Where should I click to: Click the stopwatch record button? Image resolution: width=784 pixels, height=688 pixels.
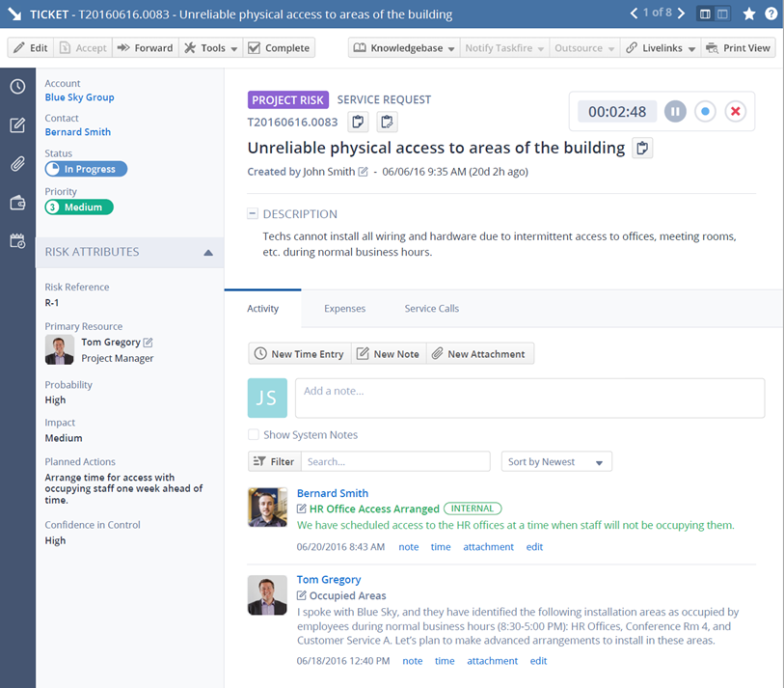(x=705, y=111)
